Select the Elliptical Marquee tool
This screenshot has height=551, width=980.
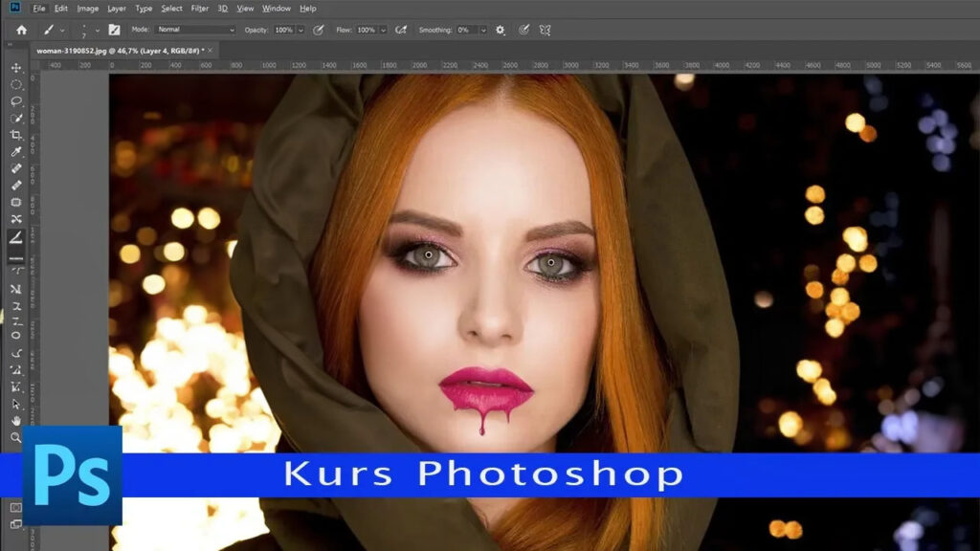(x=16, y=85)
